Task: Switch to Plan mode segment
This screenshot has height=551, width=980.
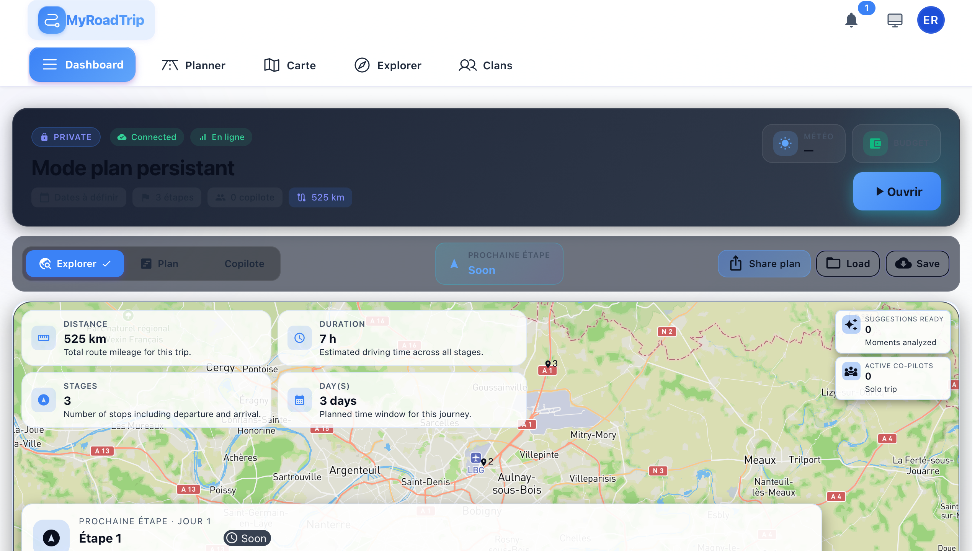Action: coord(160,264)
